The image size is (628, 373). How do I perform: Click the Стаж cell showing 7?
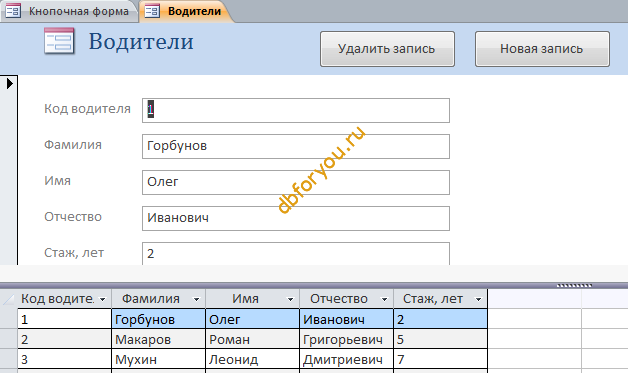click(441, 359)
